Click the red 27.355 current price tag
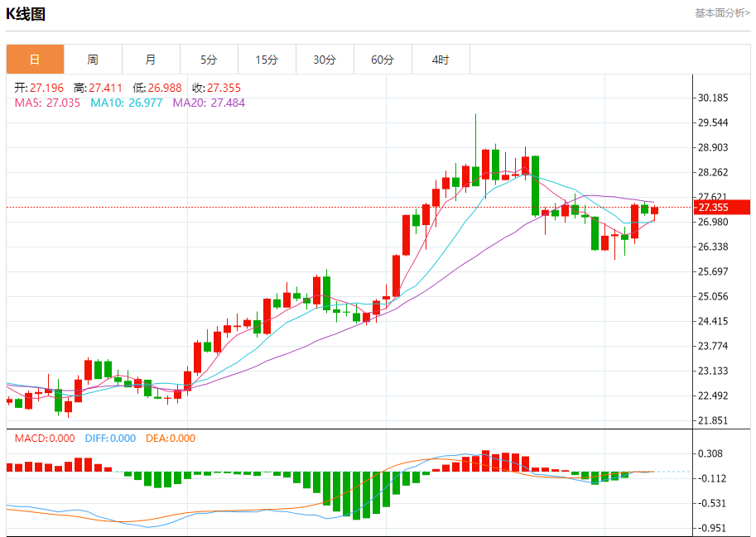This screenshot has height=537, width=756. (721, 208)
